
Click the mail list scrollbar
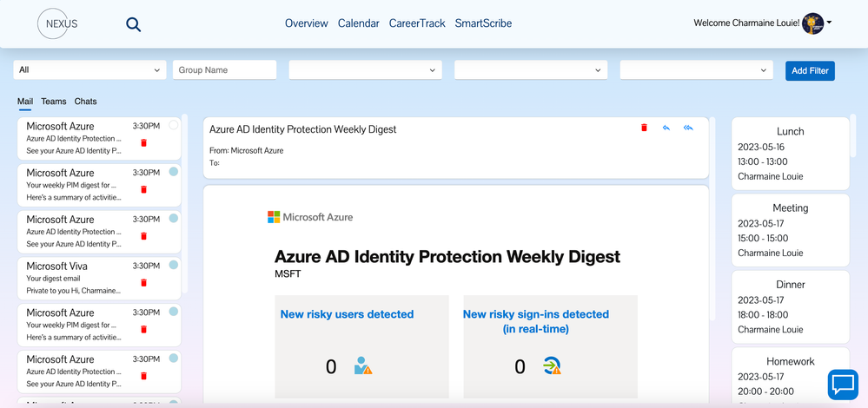pos(185,203)
